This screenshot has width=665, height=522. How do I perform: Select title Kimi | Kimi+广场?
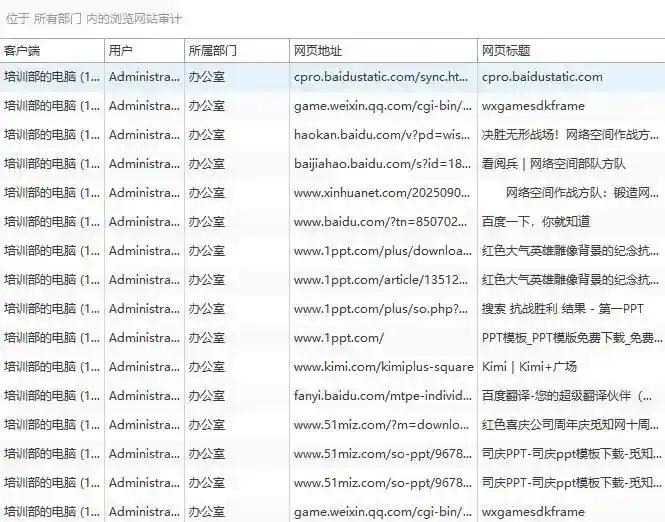(529, 367)
